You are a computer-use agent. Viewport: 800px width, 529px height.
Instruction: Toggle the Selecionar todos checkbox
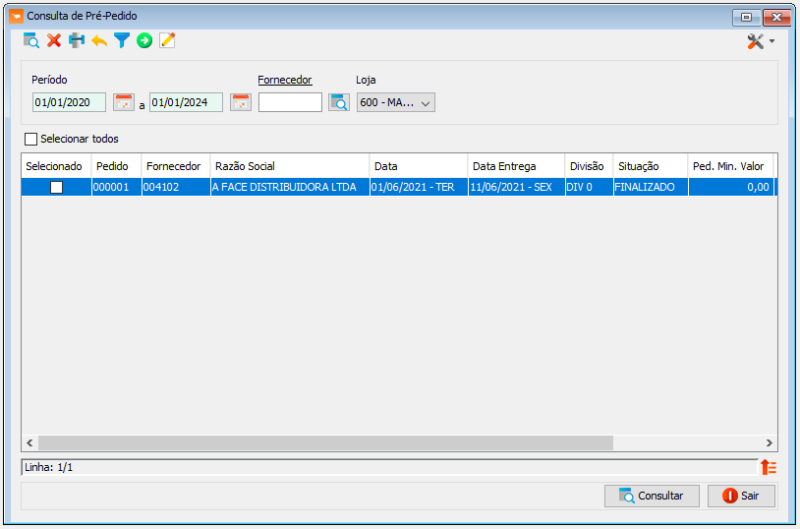pos(31,139)
